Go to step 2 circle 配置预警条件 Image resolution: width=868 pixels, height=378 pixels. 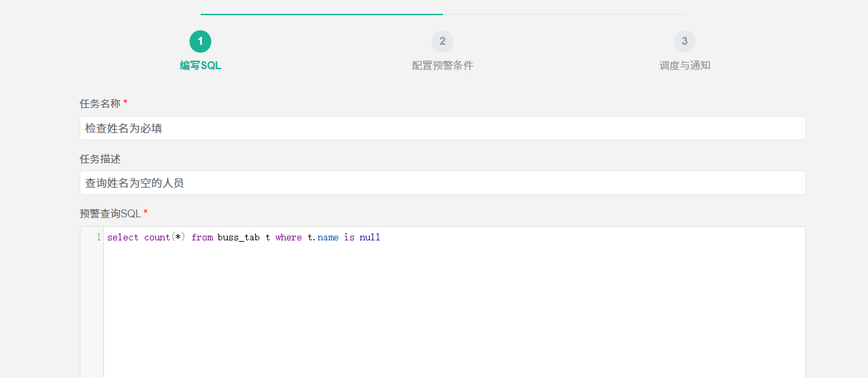(x=442, y=41)
